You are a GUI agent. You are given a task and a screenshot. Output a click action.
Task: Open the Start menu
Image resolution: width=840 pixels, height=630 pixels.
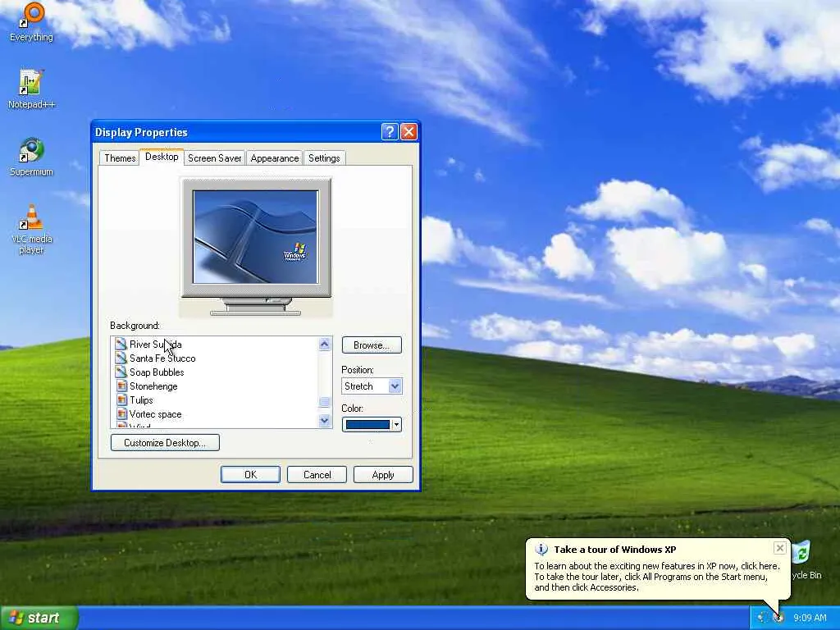point(39,618)
